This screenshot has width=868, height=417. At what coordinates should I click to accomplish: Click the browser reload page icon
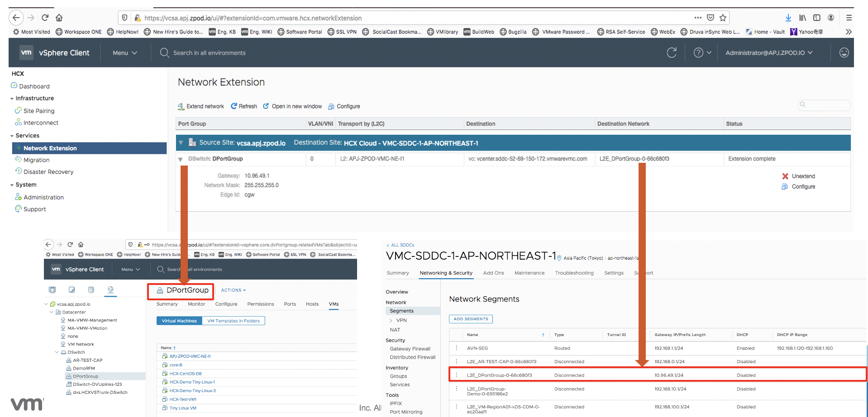point(45,18)
